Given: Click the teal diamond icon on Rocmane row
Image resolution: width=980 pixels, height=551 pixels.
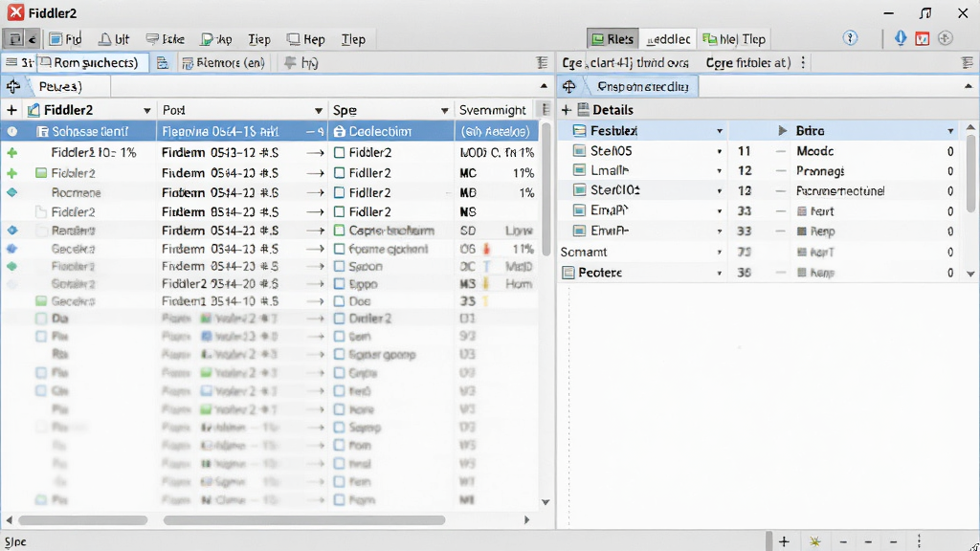Looking at the screenshot, I should coord(11,192).
